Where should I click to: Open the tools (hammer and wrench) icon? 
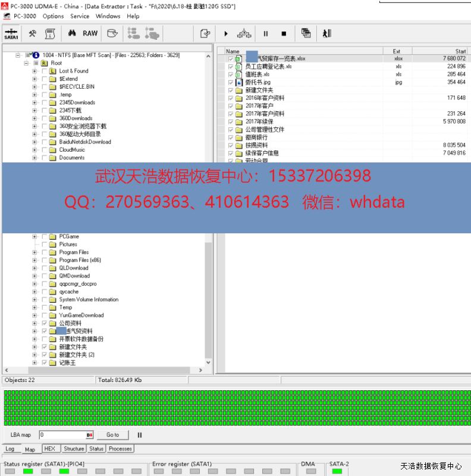[x=33, y=33]
